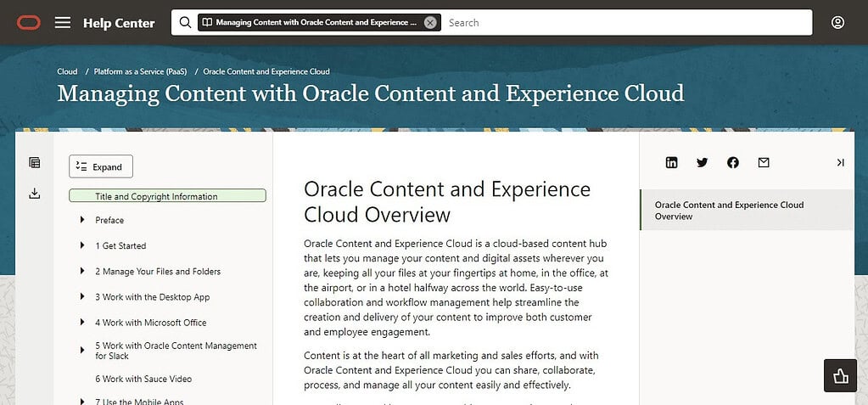Open the user account profile icon
The height and width of the screenshot is (405, 868).
tap(837, 23)
